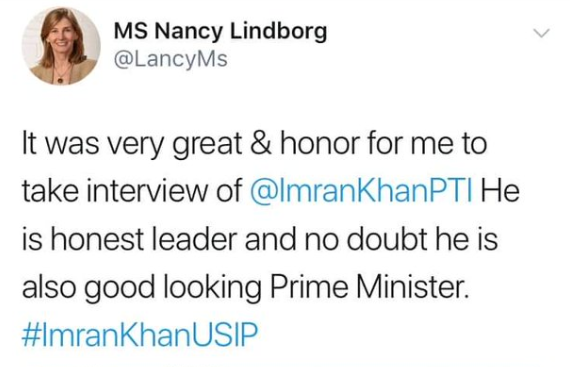
Task: Open the MS Nancy Lindborg display name
Action: (x=220, y=32)
